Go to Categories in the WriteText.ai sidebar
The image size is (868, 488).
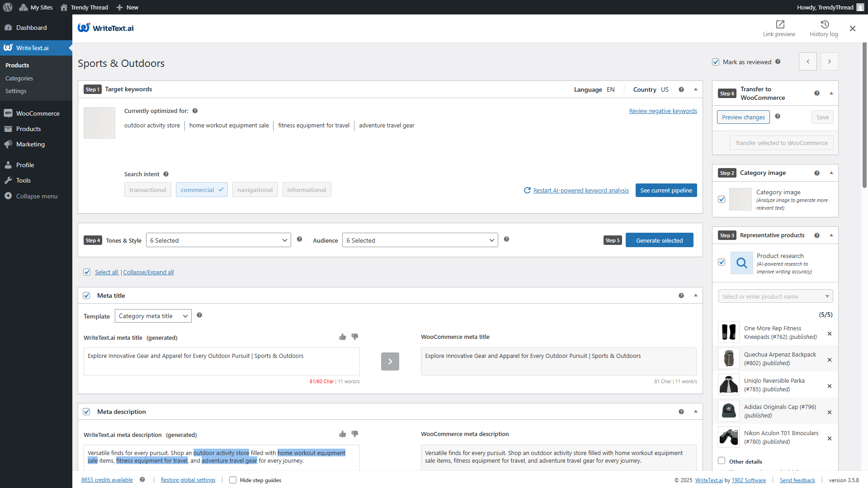coord(19,78)
